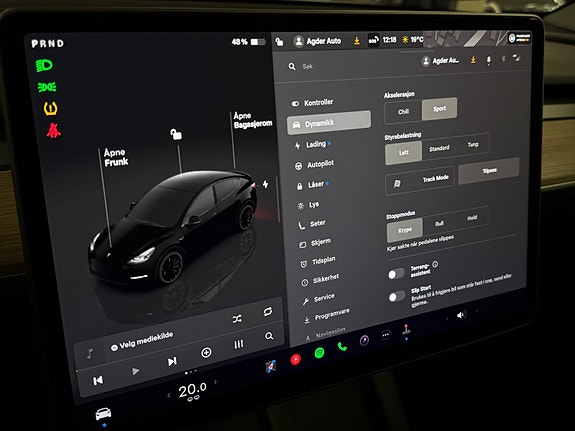Tap the parking lights indicator icon

click(x=47, y=87)
